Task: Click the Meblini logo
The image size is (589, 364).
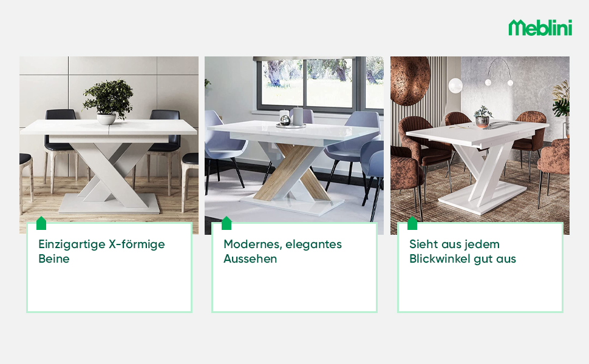Action: click(540, 27)
